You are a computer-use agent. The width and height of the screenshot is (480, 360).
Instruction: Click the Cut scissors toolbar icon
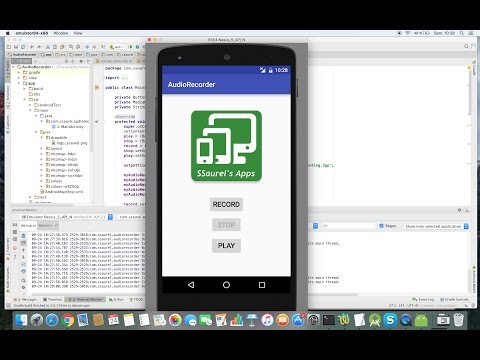pyautogui.click(x=48, y=47)
